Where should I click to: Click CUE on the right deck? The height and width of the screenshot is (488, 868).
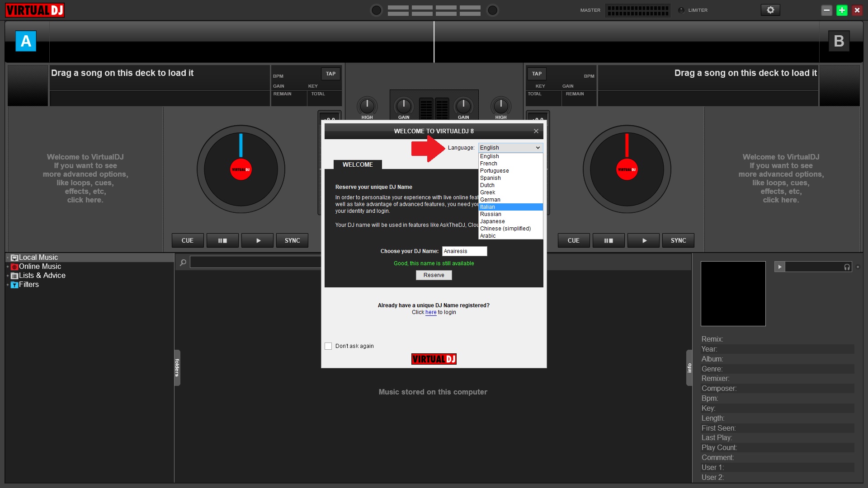574,240
